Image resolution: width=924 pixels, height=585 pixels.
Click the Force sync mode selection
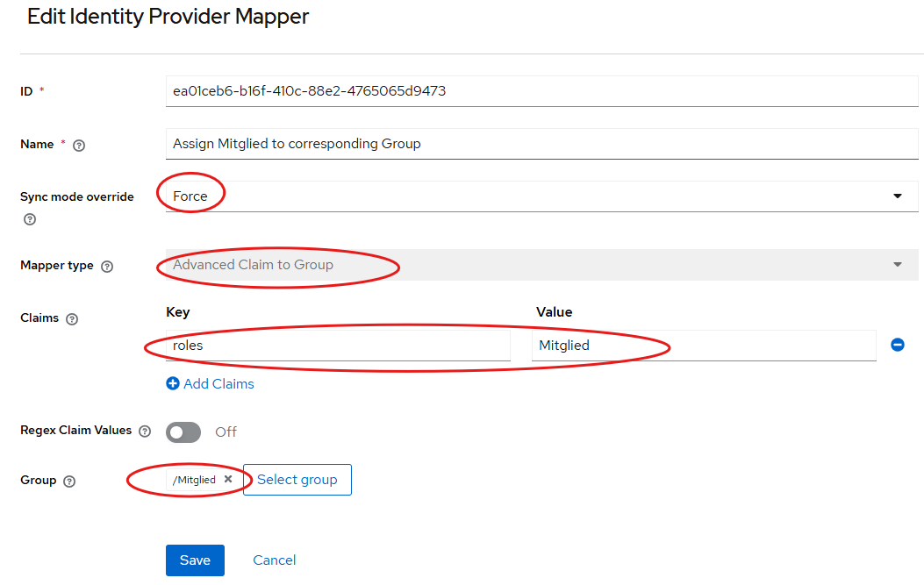pyautogui.click(x=190, y=196)
